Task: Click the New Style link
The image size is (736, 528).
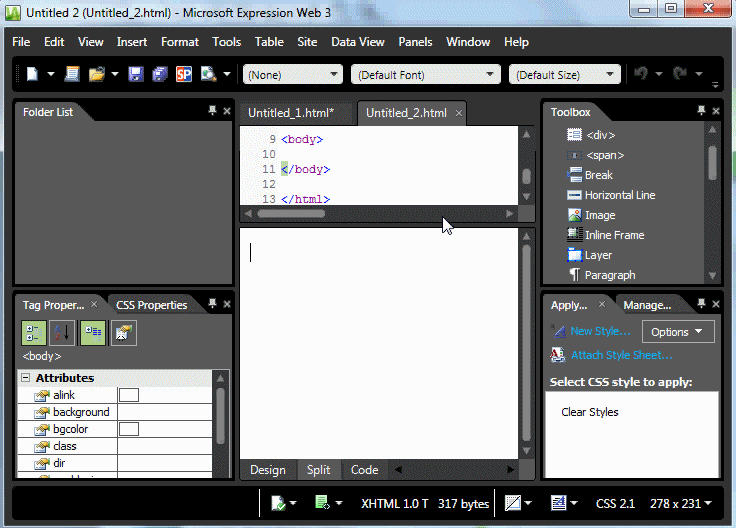Action: 600,331
